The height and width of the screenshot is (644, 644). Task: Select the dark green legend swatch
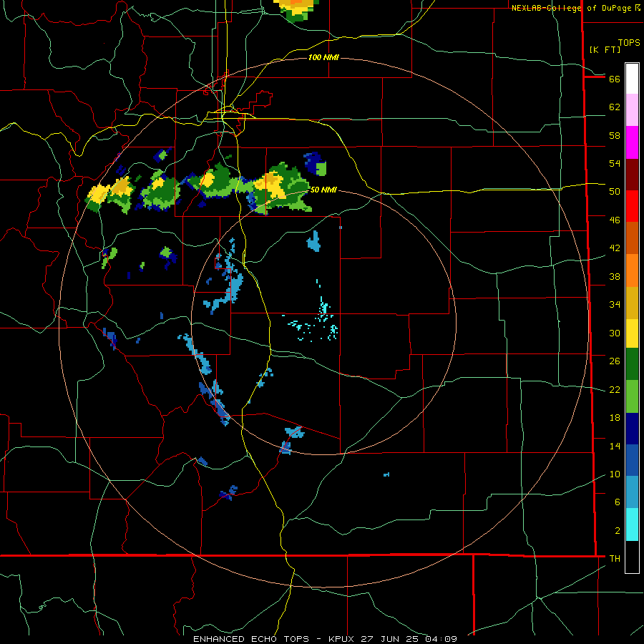click(x=632, y=364)
